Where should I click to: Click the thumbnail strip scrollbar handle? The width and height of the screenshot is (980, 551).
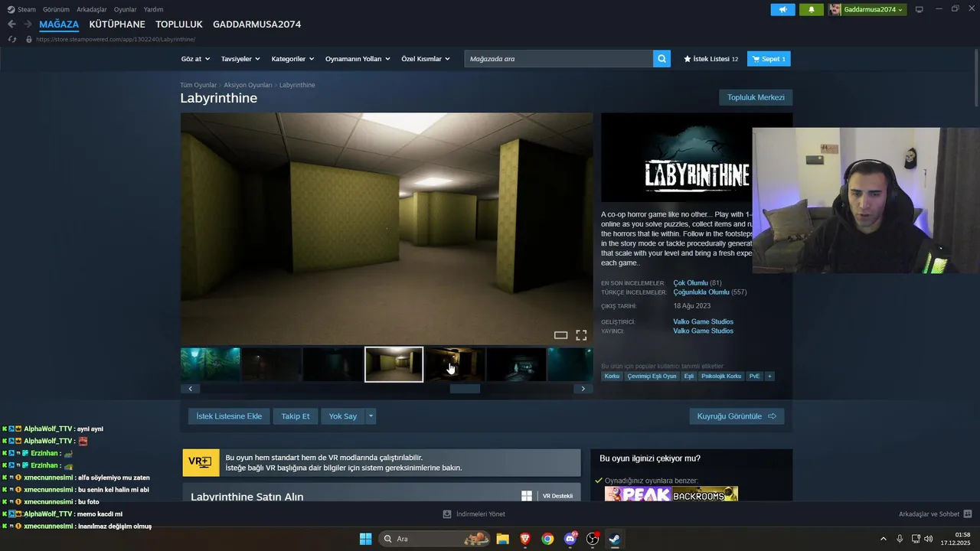465,389
